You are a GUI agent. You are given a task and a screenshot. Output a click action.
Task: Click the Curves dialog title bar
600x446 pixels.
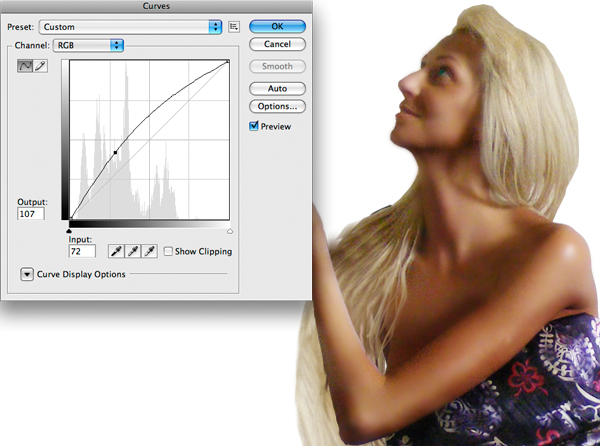click(156, 6)
